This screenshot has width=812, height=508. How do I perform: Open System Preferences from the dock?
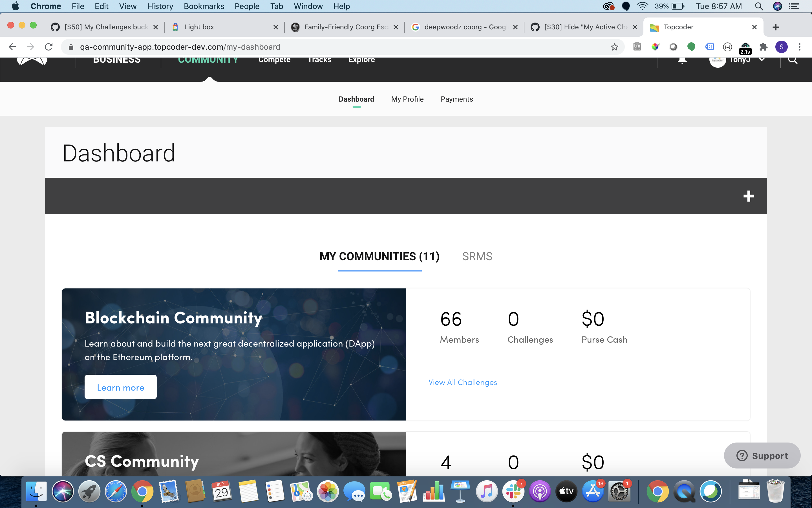click(619, 491)
